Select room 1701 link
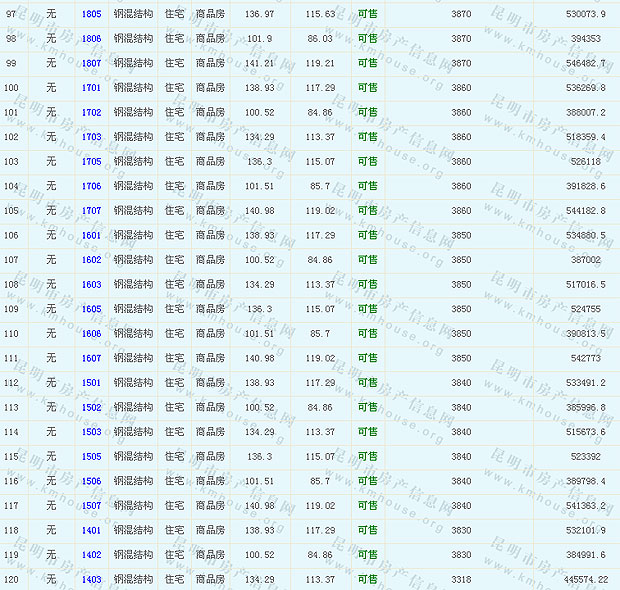Screen dimensions: 620x590 click(x=91, y=88)
